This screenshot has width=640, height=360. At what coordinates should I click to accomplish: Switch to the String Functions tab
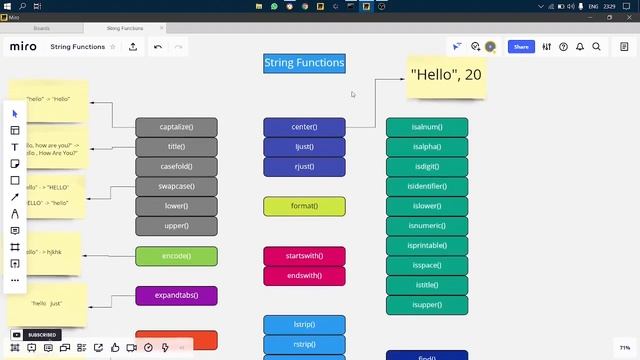coord(125,28)
